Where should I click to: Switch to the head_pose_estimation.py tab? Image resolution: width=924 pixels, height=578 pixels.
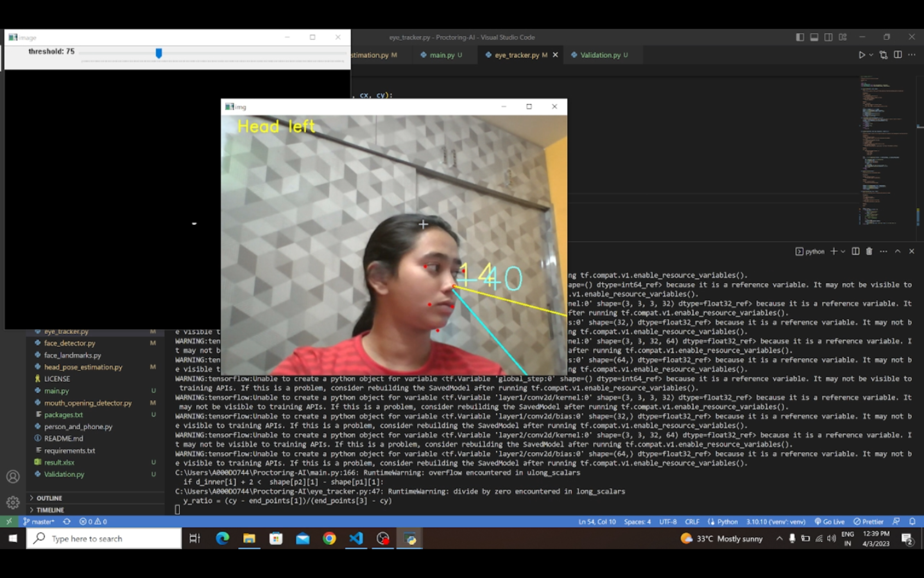[374, 55]
